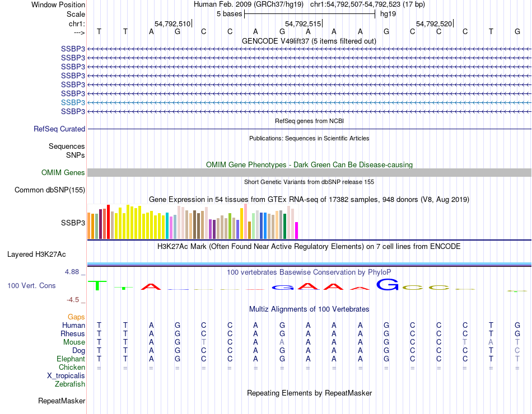Click the X_tropicalis alignment row label
532x414 pixels.
point(66,376)
